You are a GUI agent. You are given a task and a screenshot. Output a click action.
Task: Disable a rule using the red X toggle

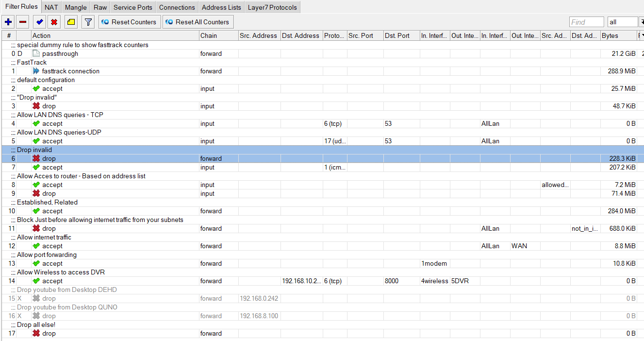coord(53,22)
